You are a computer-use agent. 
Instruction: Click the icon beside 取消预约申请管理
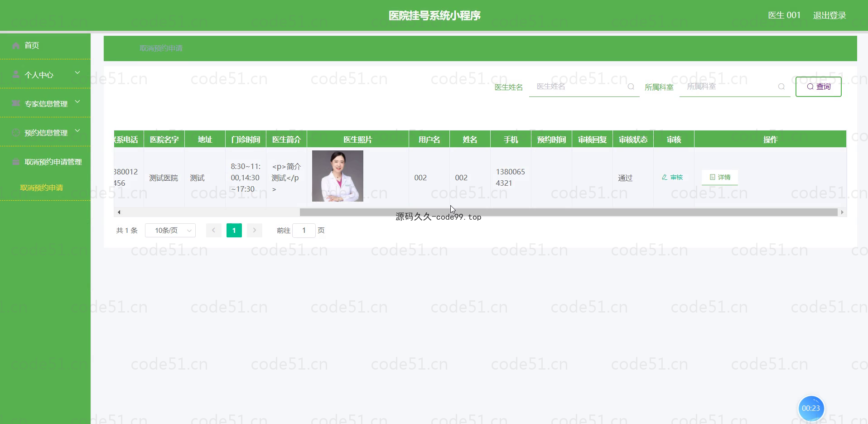pyautogui.click(x=16, y=161)
